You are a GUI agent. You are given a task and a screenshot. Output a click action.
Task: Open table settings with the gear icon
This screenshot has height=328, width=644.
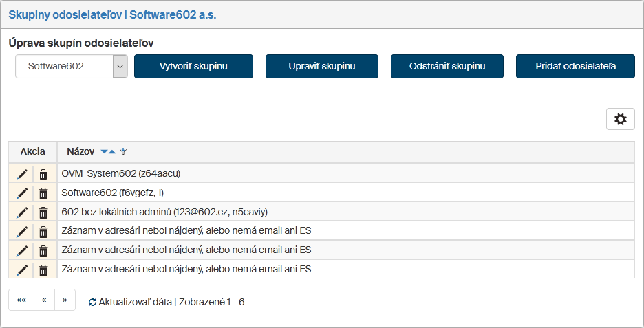620,119
